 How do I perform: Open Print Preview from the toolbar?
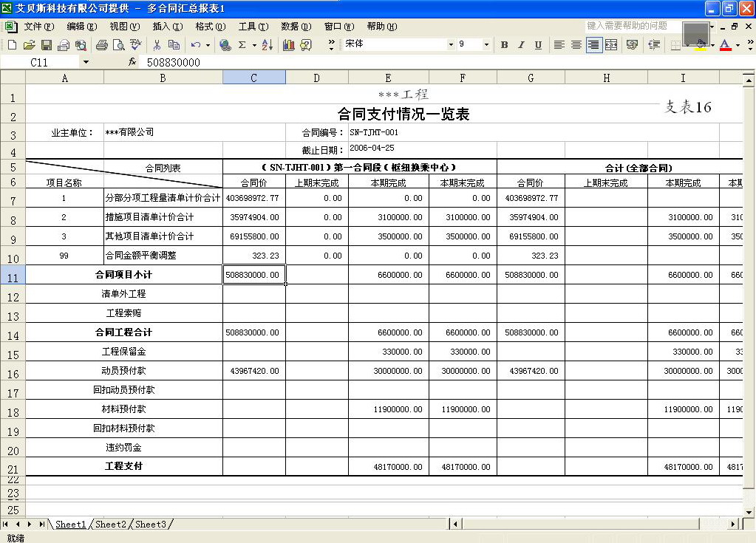[x=118, y=45]
